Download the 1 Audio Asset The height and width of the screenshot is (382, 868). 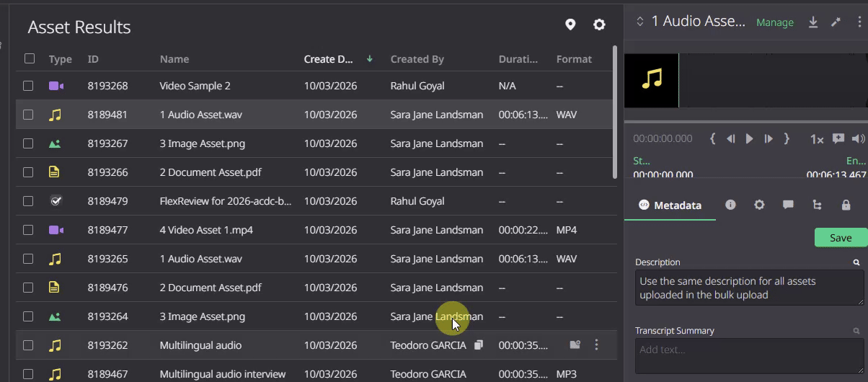click(812, 22)
